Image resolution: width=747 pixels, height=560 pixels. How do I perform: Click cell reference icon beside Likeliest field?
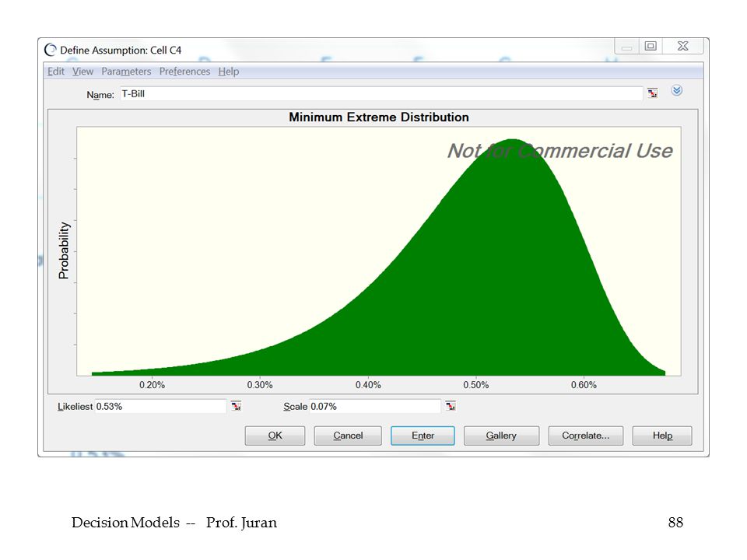(x=236, y=406)
